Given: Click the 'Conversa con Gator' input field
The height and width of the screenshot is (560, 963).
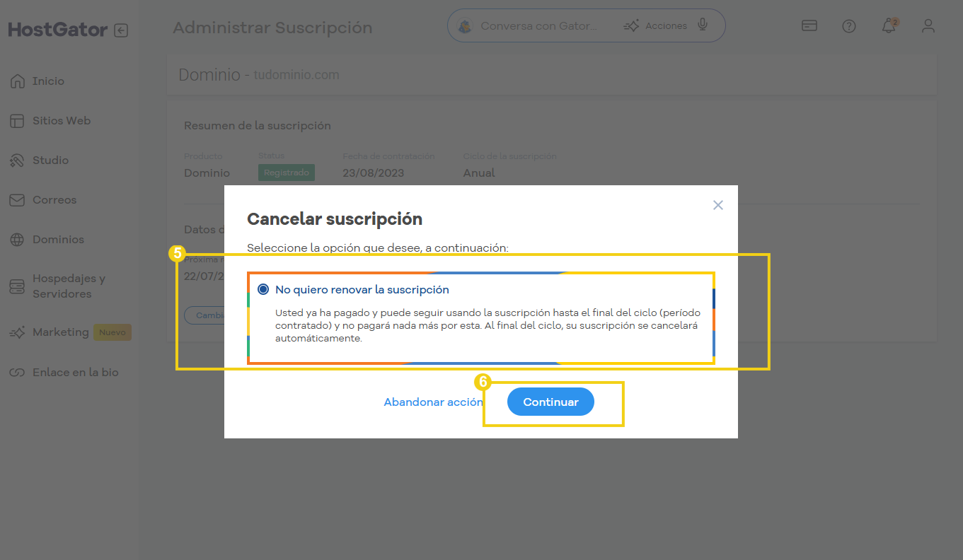Looking at the screenshot, I should 538,26.
